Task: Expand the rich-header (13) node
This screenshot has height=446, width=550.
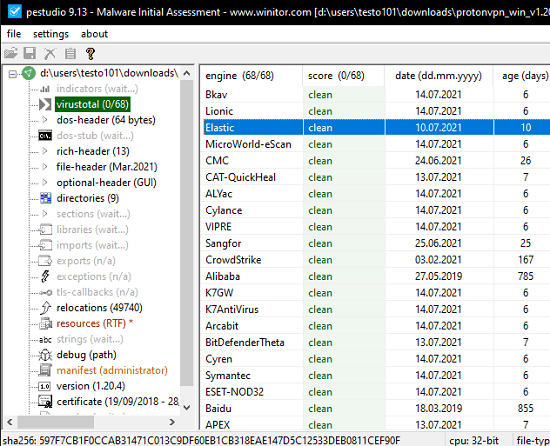Action: pyautogui.click(x=45, y=151)
